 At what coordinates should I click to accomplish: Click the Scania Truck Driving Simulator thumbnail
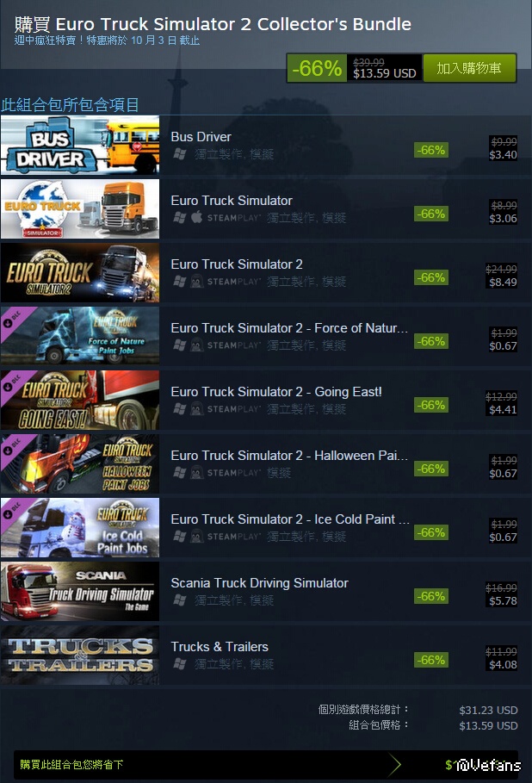click(x=80, y=591)
